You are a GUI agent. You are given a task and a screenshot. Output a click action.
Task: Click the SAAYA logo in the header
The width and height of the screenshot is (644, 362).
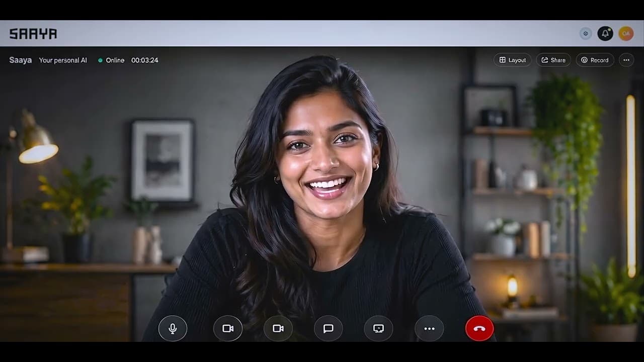pos(33,34)
